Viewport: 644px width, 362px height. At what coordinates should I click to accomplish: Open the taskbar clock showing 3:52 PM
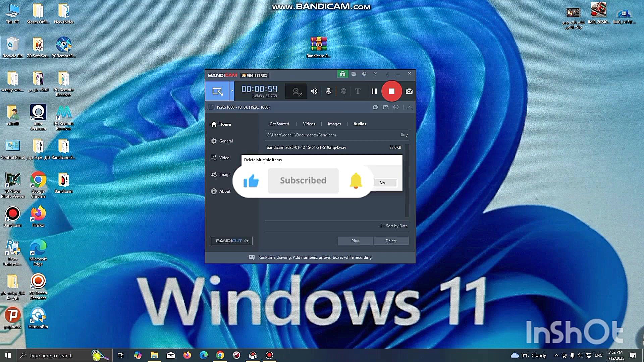pyautogui.click(x=615, y=355)
